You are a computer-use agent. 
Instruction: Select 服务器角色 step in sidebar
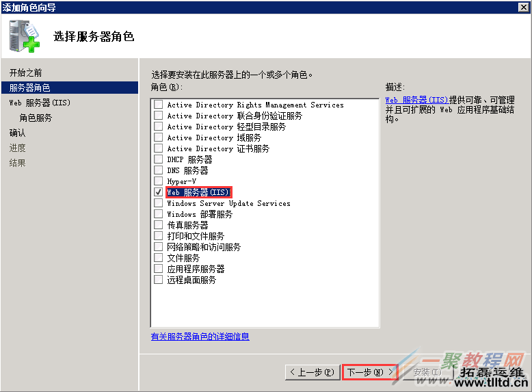[x=30, y=88]
